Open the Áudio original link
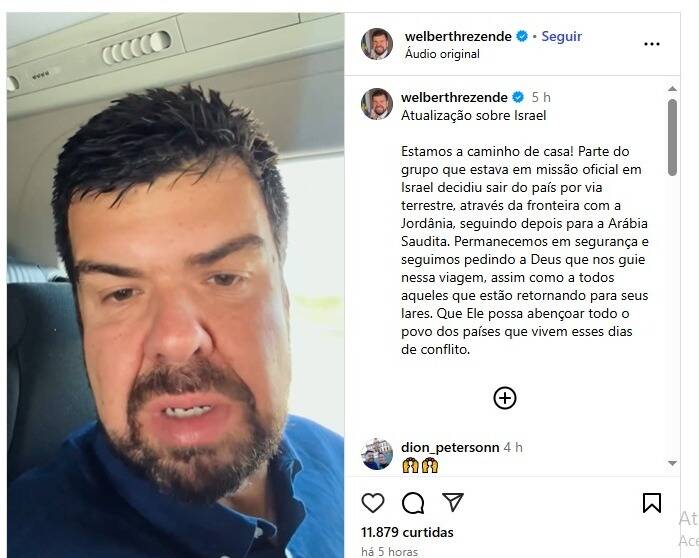 (x=442, y=54)
